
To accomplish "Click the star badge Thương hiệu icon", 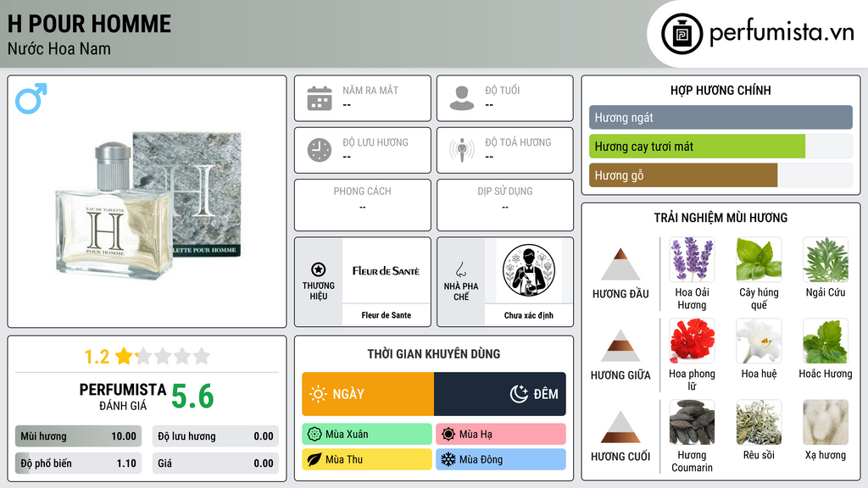I will point(319,269).
